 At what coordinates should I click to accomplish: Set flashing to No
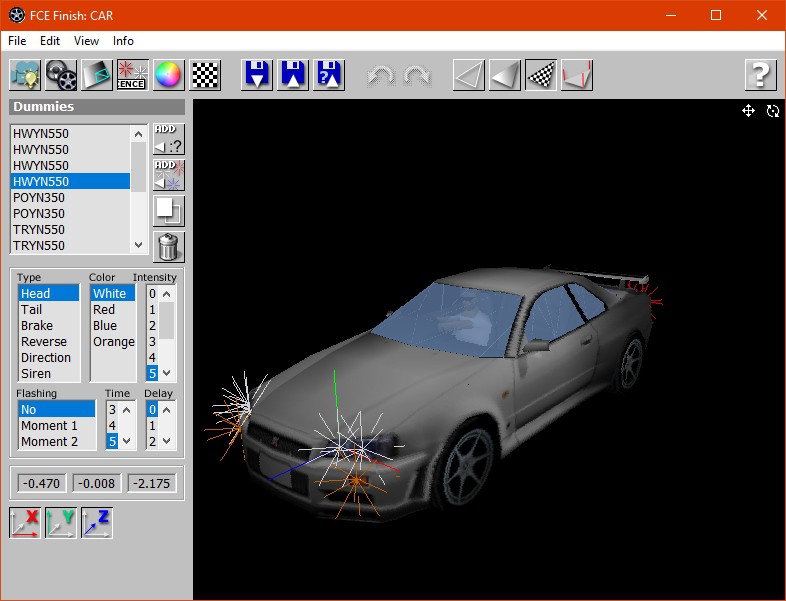point(57,410)
